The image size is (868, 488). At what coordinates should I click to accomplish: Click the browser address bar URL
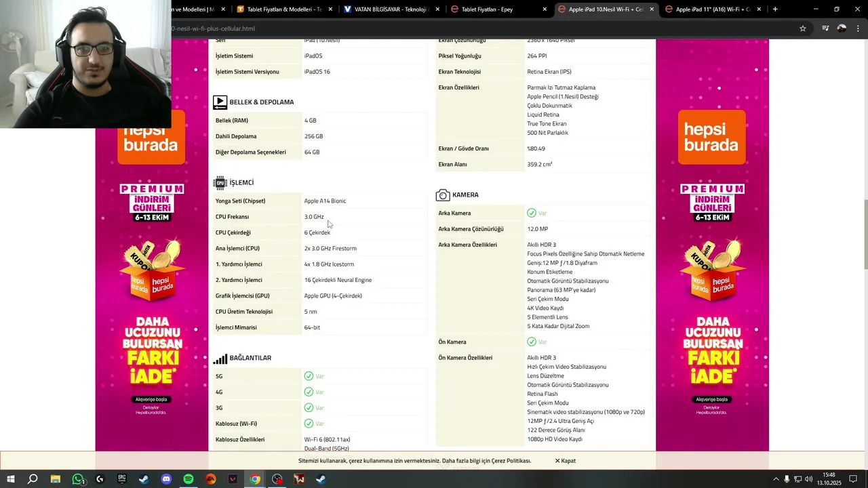tap(212, 28)
